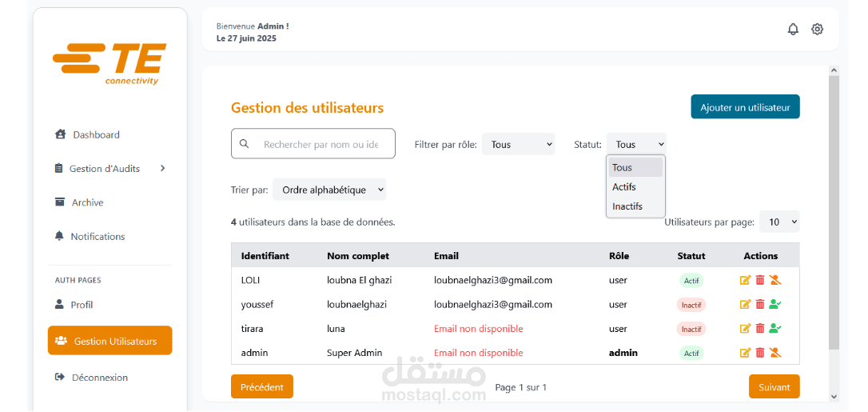Image resolution: width=868 pixels, height=412 pixels.
Task: Open Archive page
Action: [x=87, y=202]
